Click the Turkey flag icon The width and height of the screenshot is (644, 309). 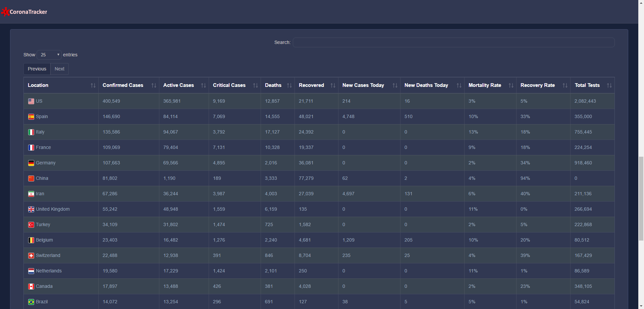(31, 225)
